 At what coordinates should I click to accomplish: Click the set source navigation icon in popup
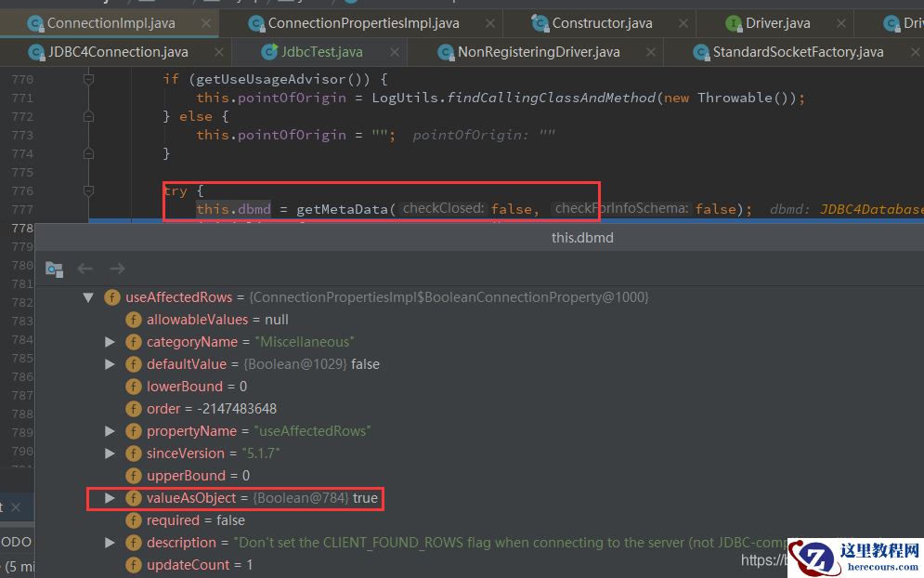[55, 269]
